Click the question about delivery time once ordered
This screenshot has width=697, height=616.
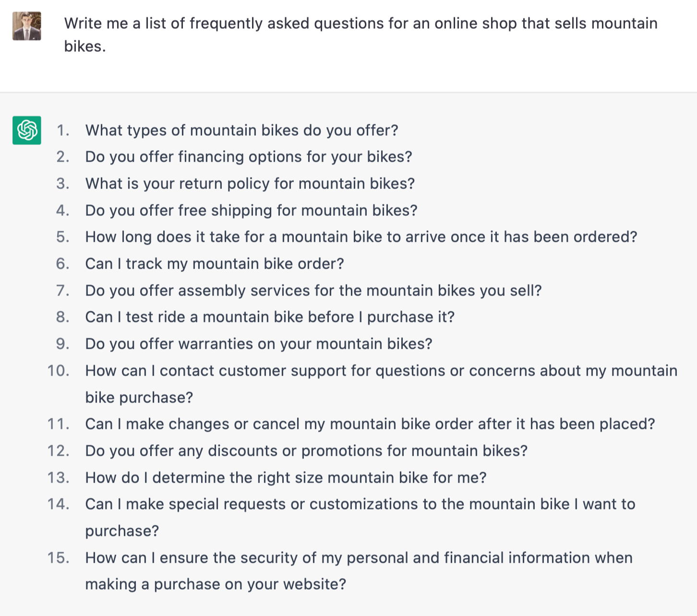[361, 237]
